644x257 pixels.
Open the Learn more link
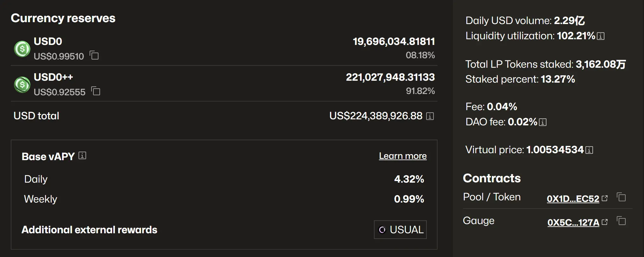click(403, 156)
